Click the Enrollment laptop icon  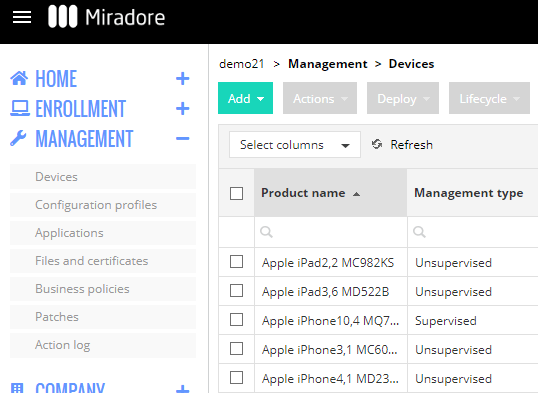[20, 108]
